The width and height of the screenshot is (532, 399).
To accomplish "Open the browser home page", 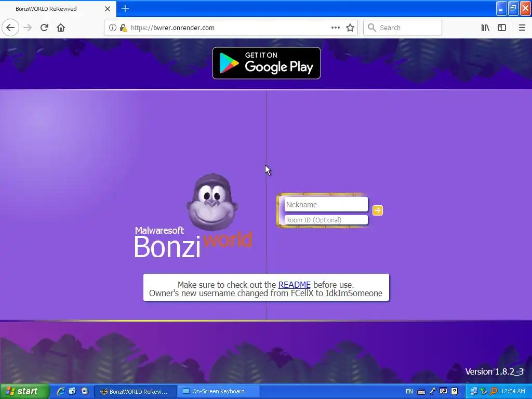I will [61, 28].
